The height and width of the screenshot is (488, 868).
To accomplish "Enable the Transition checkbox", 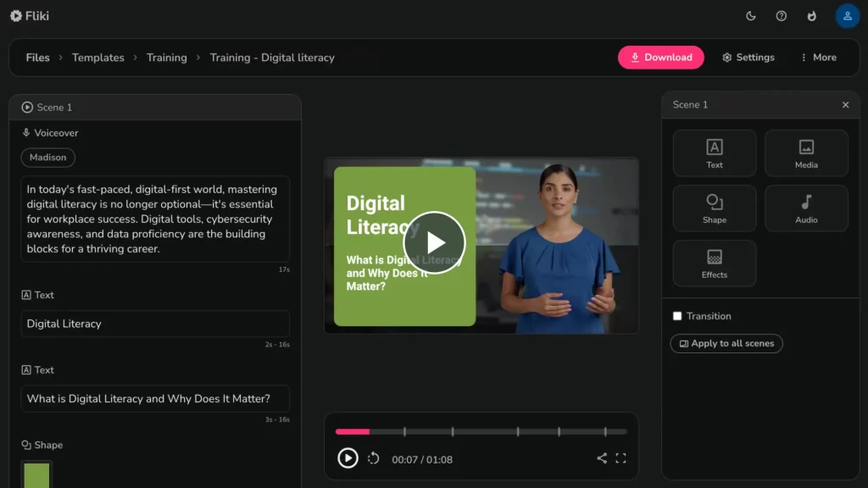I will pos(677,315).
